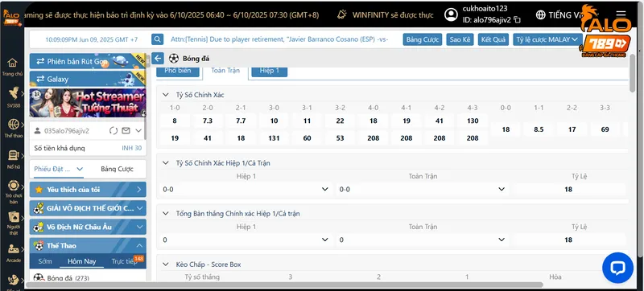
Task: Click the back arrow beside Bóng đá
Action: pyautogui.click(x=158, y=58)
